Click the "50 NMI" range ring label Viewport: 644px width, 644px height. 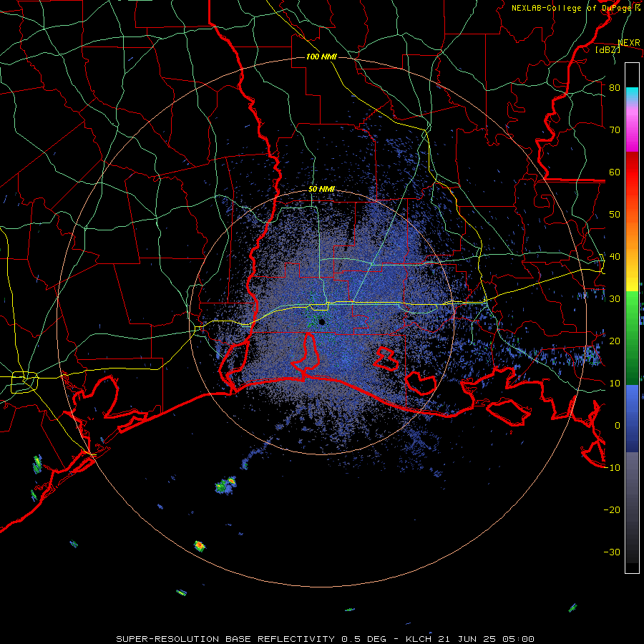tap(321, 189)
